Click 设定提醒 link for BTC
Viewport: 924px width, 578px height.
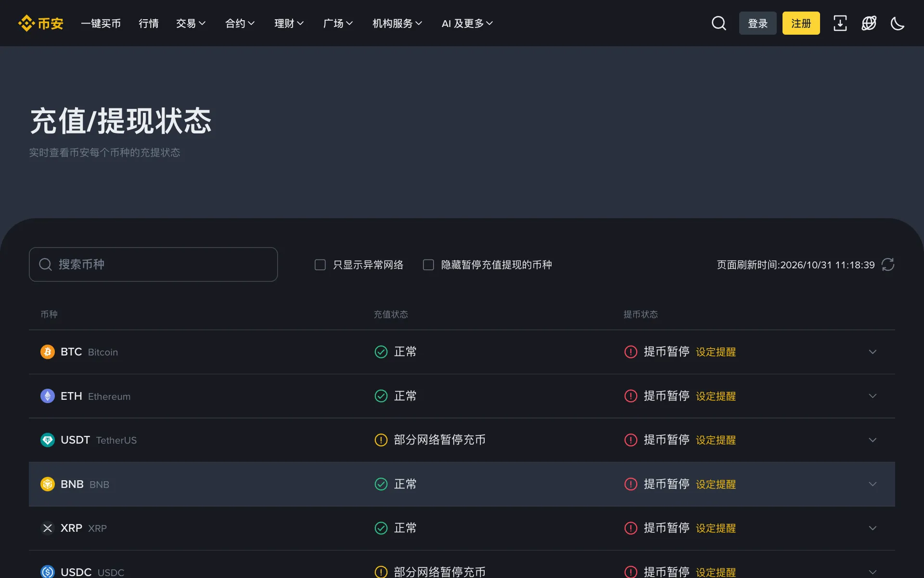[716, 352]
